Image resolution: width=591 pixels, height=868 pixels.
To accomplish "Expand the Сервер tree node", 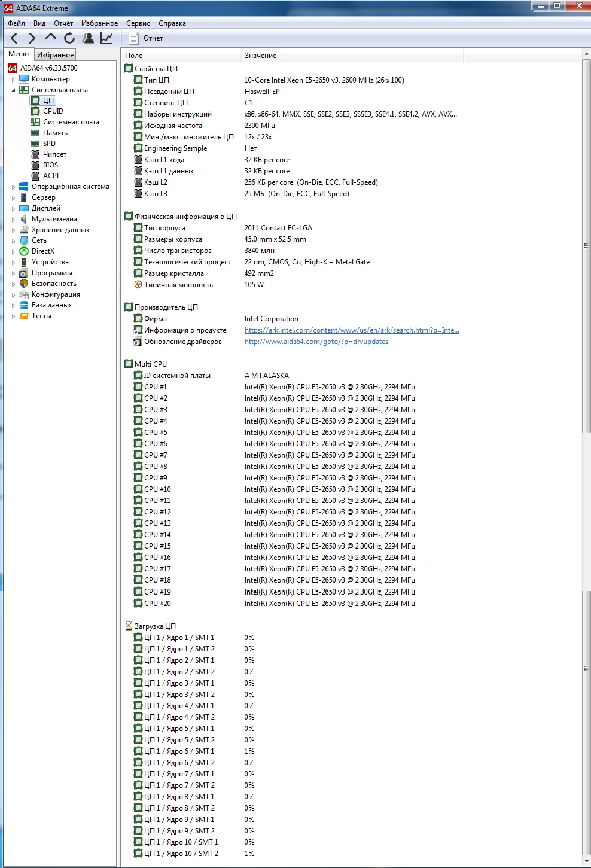I will point(14,197).
